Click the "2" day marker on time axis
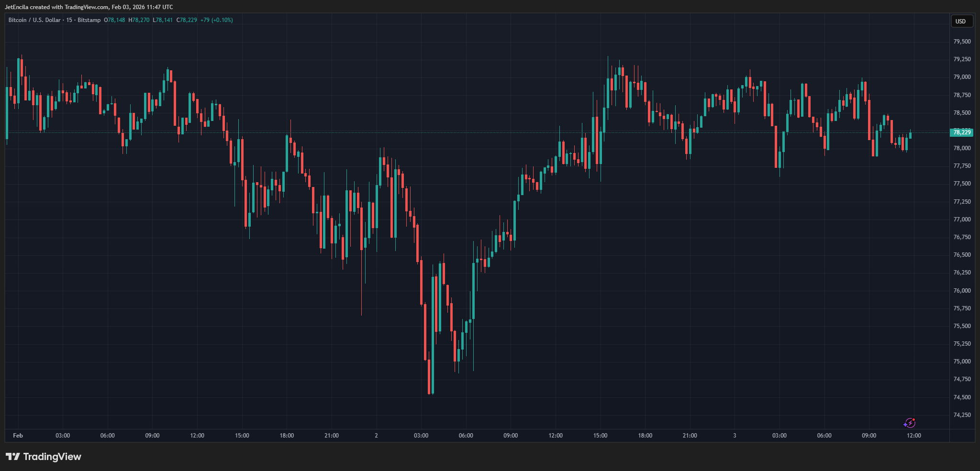This screenshot has width=980, height=471. [x=376, y=436]
